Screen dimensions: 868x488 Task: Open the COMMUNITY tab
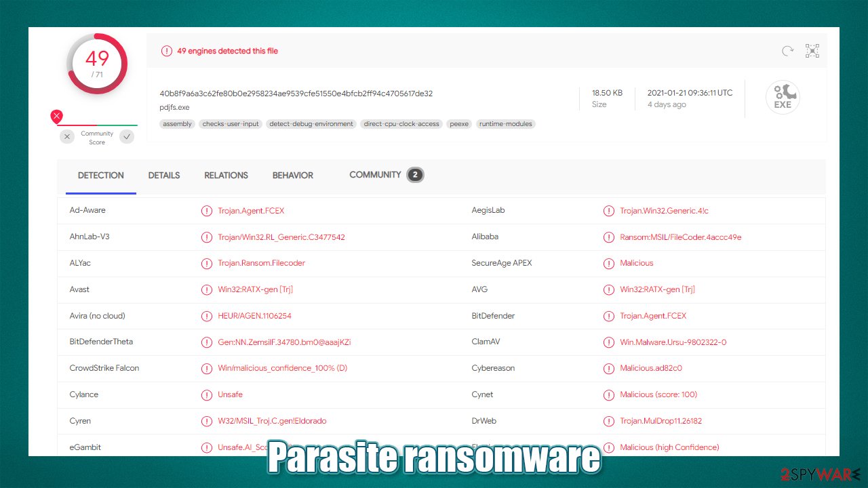[x=375, y=175]
